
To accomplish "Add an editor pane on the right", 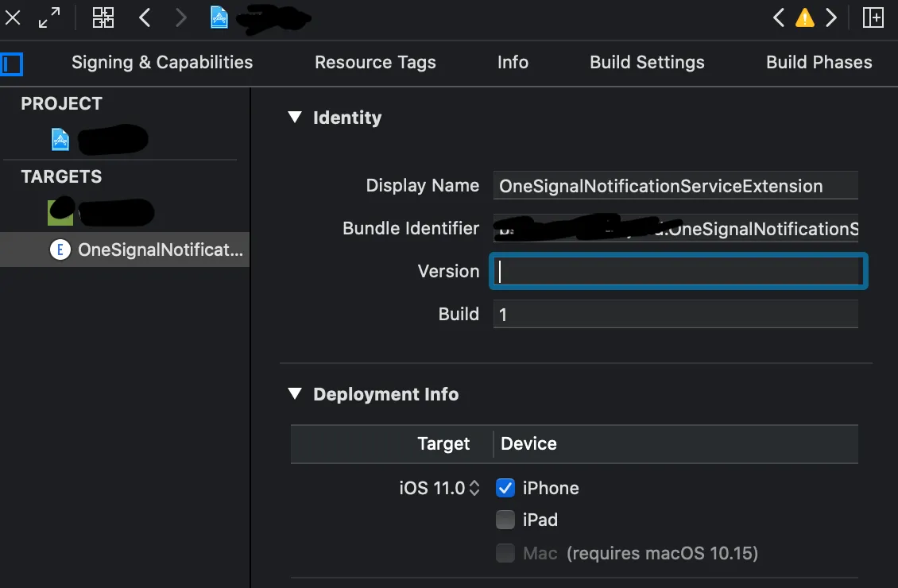I will click(873, 17).
